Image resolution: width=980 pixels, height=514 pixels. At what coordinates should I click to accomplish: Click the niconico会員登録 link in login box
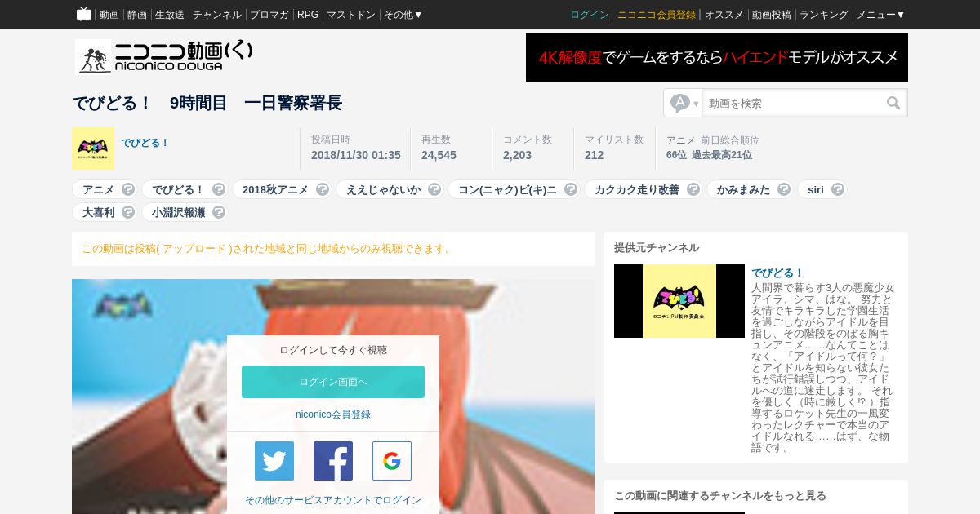pos(333,414)
